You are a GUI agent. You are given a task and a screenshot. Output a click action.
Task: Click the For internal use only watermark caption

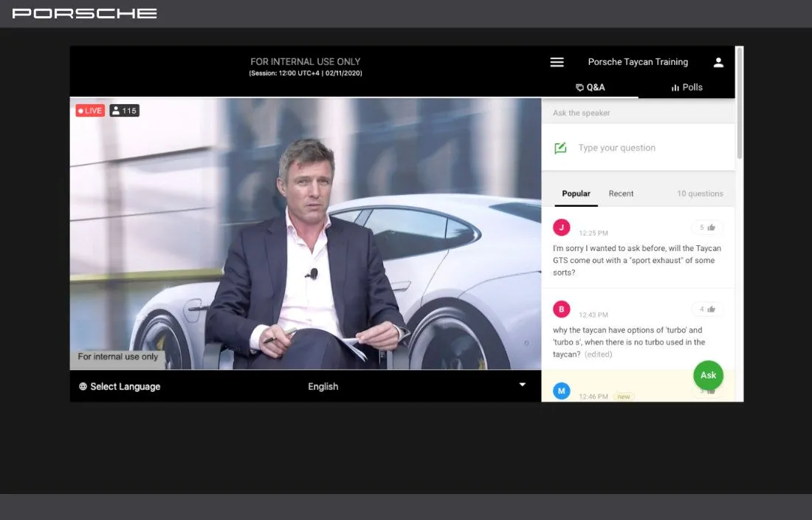pyautogui.click(x=117, y=357)
